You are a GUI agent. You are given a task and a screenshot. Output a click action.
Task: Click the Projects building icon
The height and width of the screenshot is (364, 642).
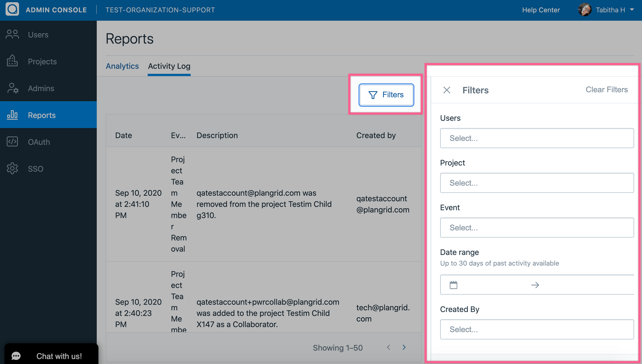pos(12,61)
